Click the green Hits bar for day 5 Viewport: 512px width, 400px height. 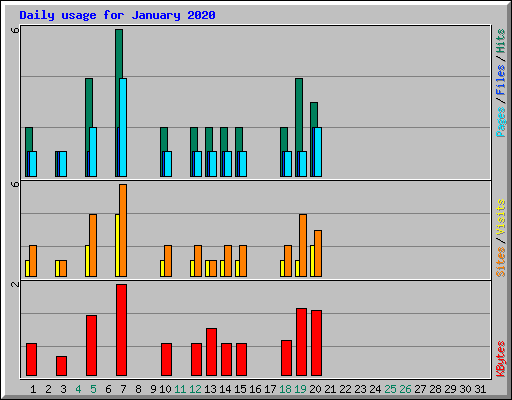[x=89, y=115]
